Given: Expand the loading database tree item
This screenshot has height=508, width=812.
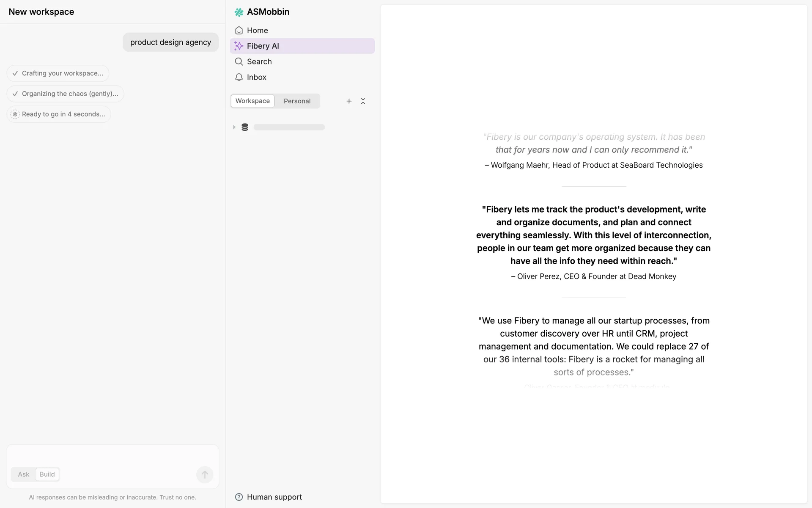Looking at the screenshot, I should pyautogui.click(x=234, y=127).
